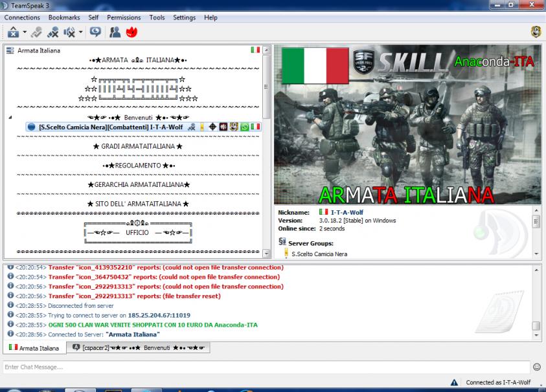Open the emoticon smiley picker
546x392 pixels.
pyautogui.click(x=536, y=367)
